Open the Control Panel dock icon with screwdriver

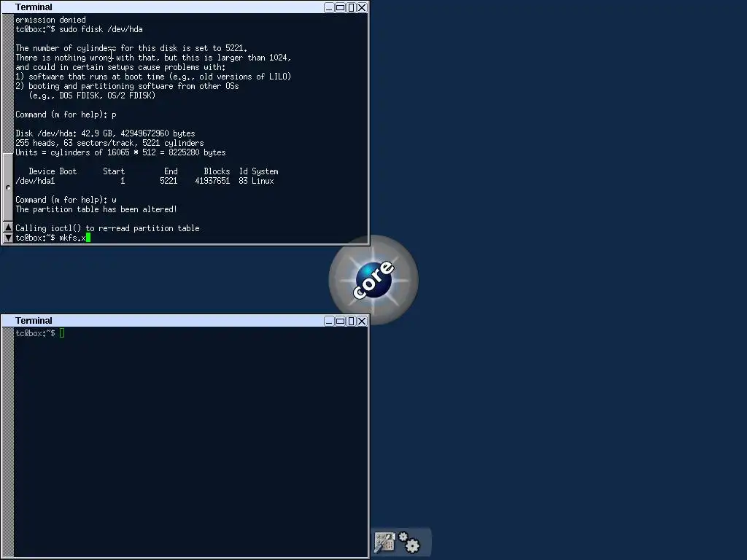pyautogui.click(x=384, y=542)
